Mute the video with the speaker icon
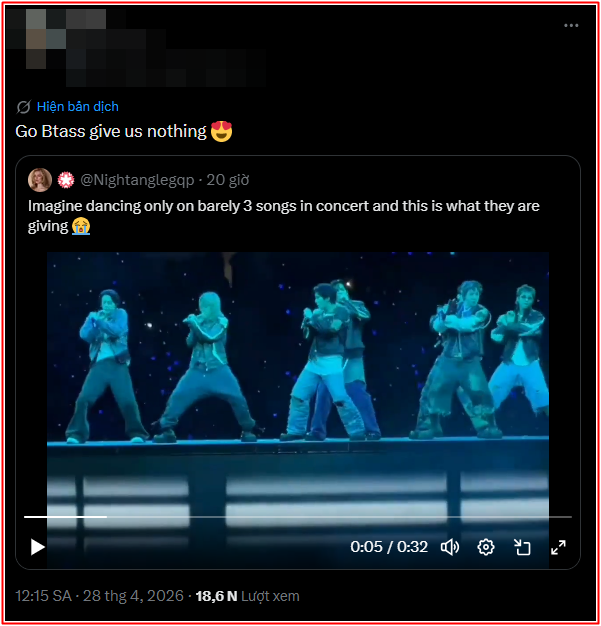The height and width of the screenshot is (626, 601). pyautogui.click(x=450, y=547)
